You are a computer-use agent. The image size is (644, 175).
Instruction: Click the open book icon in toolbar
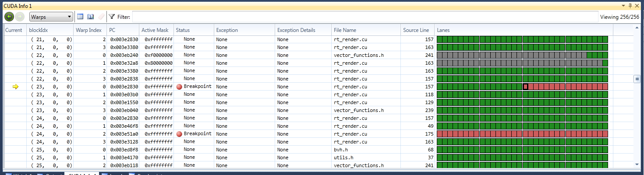(x=91, y=17)
